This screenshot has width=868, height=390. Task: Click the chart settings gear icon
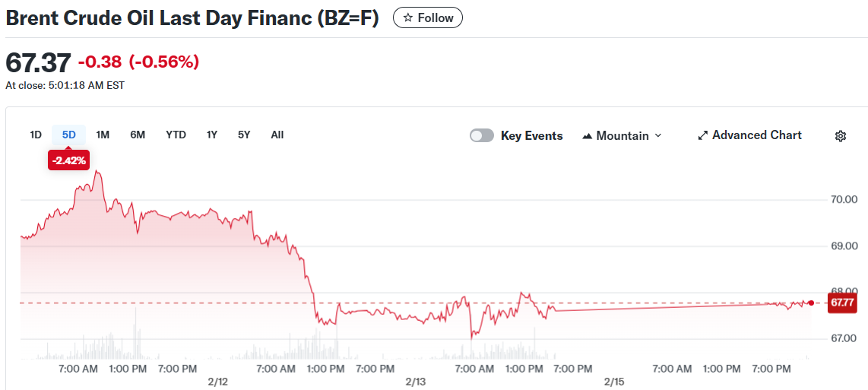(x=840, y=136)
